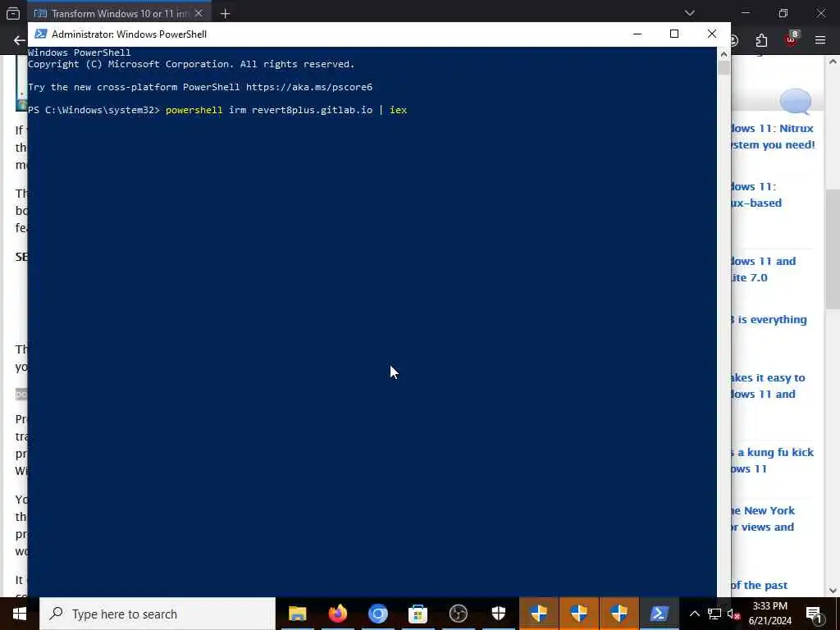Open the sidebar link 'a kung fu kick'
This screenshot has height=630, width=840.
pyautogui.click(x=773, y=460)
